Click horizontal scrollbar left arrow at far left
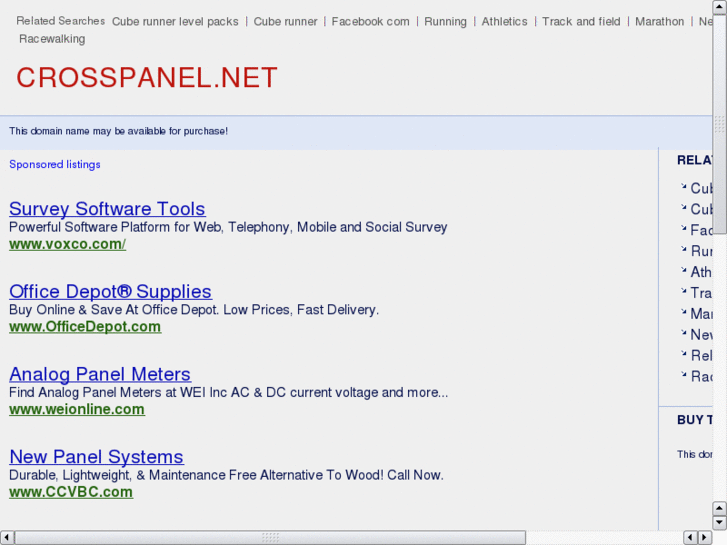 point(6,538)
